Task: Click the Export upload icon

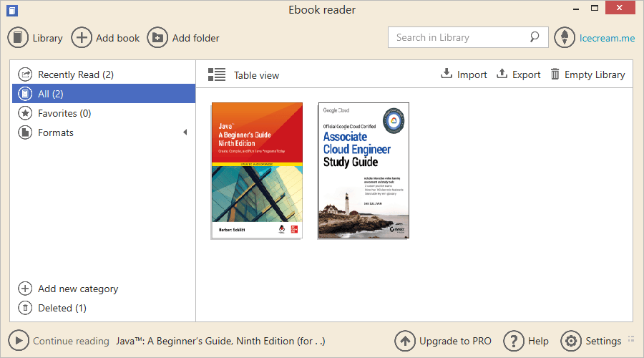Action: tap(502, 74)
